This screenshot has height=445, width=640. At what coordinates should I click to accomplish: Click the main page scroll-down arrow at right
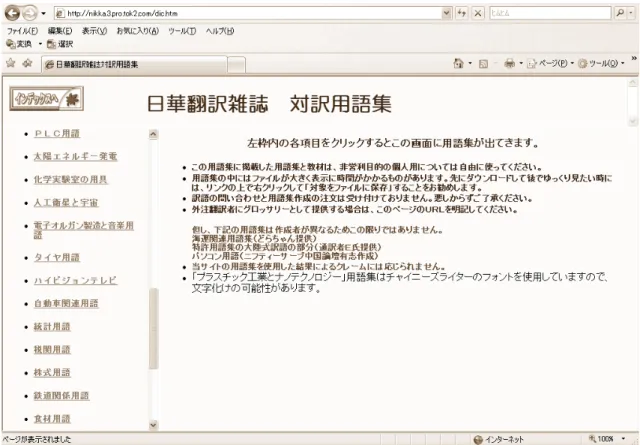633,121
